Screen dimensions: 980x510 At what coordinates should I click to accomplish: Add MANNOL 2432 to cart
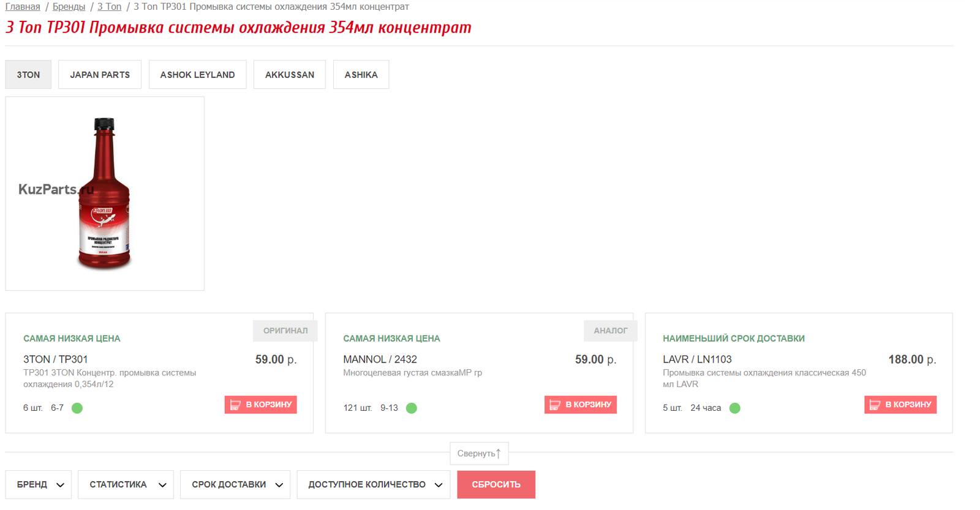581,405
